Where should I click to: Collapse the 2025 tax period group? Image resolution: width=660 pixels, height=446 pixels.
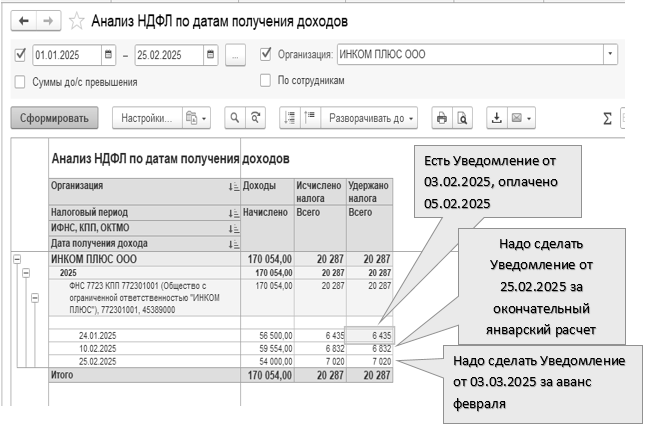(x=26, y=273)
